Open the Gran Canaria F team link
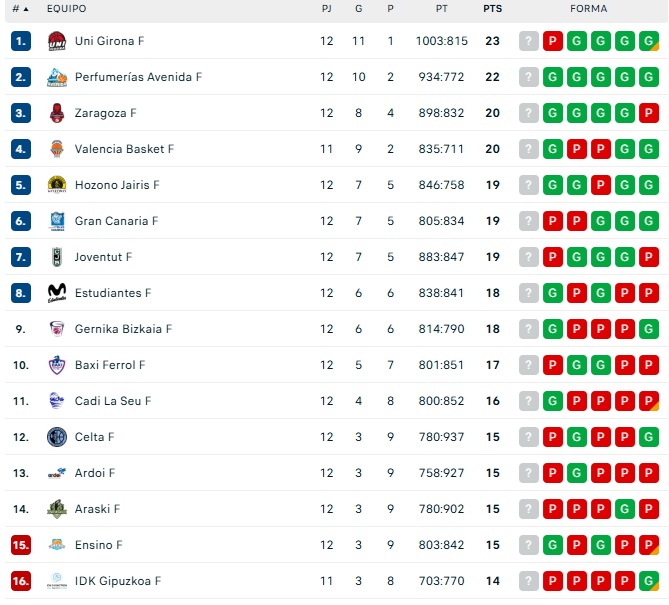Screen dimensions: 669x605 [x=116, y=221]
